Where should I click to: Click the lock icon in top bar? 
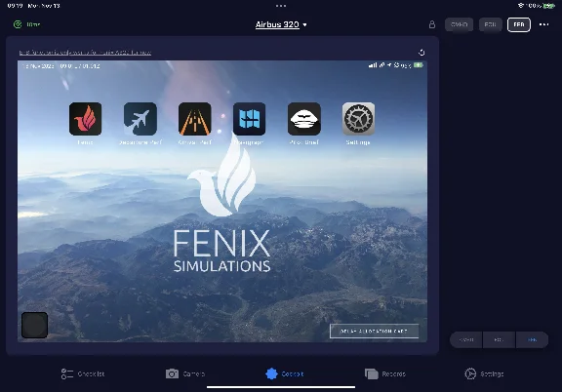(432, 24)
